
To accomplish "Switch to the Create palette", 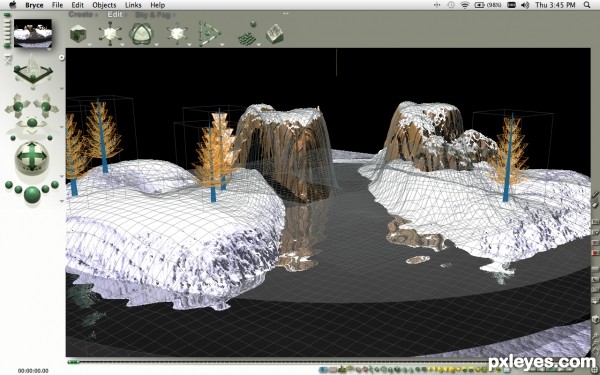I will pyautogui.click(x=81, y=15).
